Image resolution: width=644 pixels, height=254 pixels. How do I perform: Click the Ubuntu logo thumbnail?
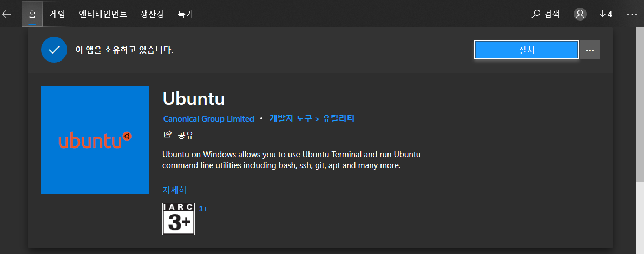95,140
